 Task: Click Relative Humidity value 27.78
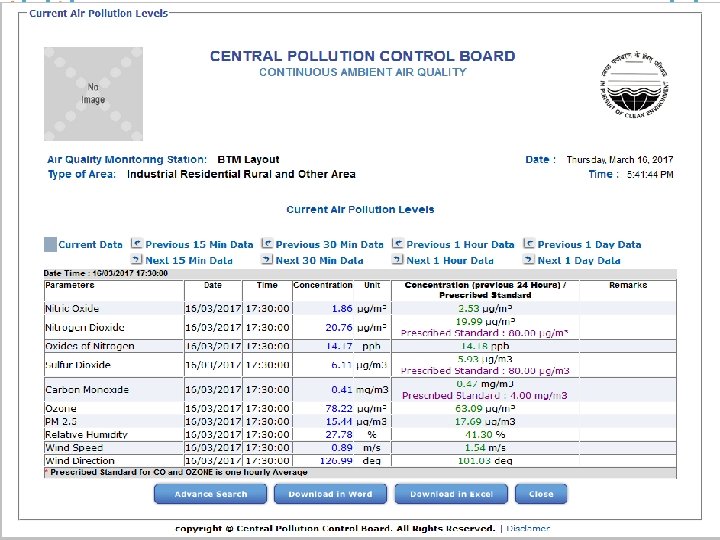(x=339, y=434)
